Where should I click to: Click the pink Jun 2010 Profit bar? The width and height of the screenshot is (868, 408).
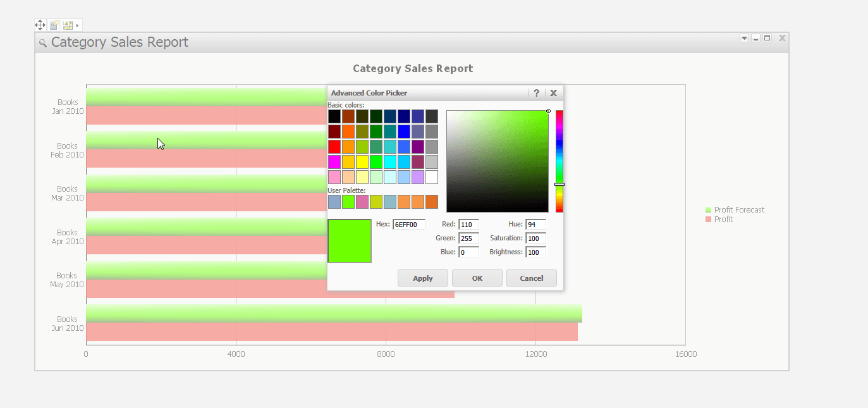tap(332, 331)
